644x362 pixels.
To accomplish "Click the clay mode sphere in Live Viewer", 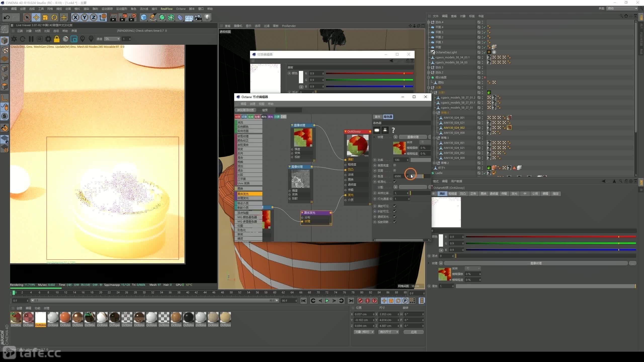I will pyautogui.click(x=65, y=39).
